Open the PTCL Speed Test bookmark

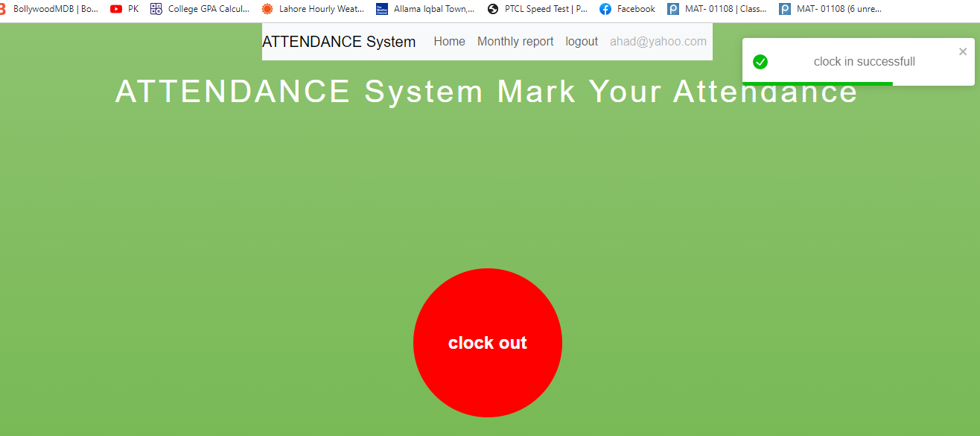[537, 9]
